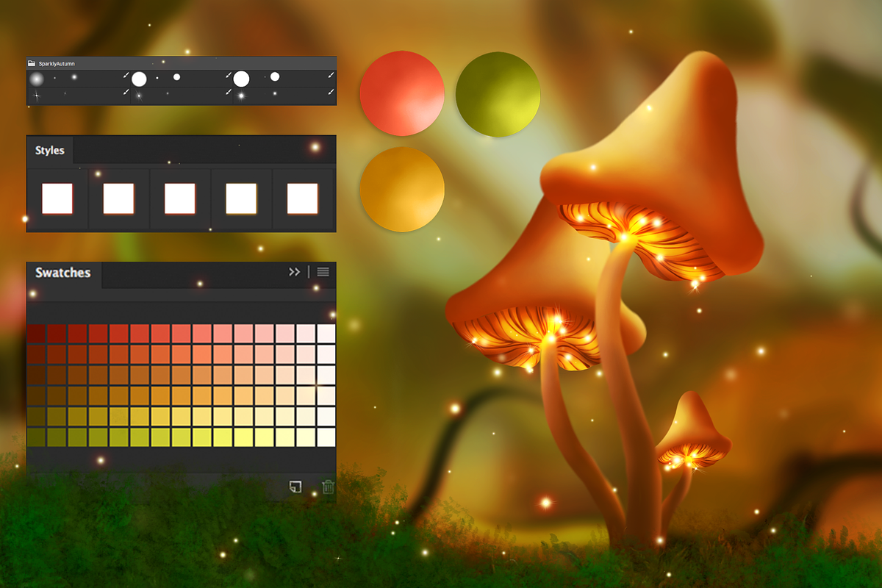This screenshot has height=588, width=882.
Task: Select the Swatches tab label
Action: click(x=62, y=273)
